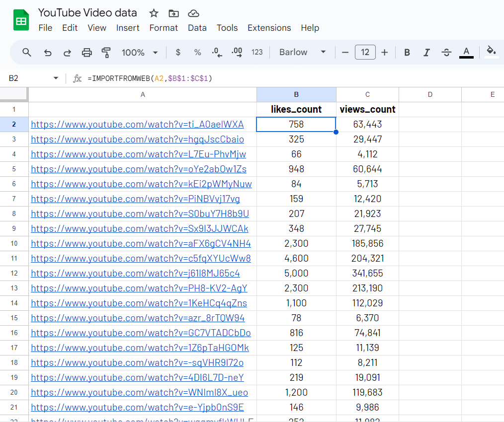Open the Extensions menu
Screen dimensions: 504x422
269,28
